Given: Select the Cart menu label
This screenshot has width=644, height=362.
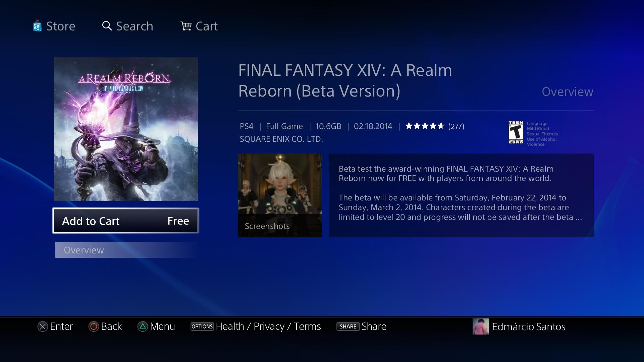Looking at the screenshot, I should pos(207,26).
